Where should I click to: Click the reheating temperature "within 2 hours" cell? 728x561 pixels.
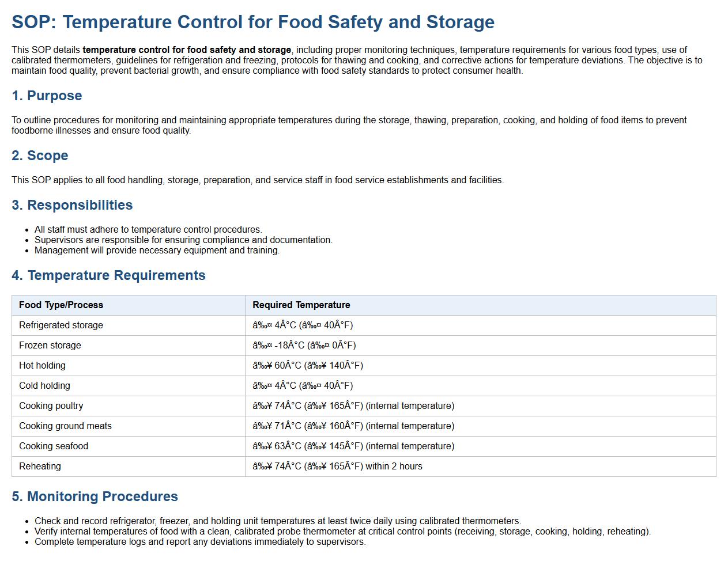(337, 467)
